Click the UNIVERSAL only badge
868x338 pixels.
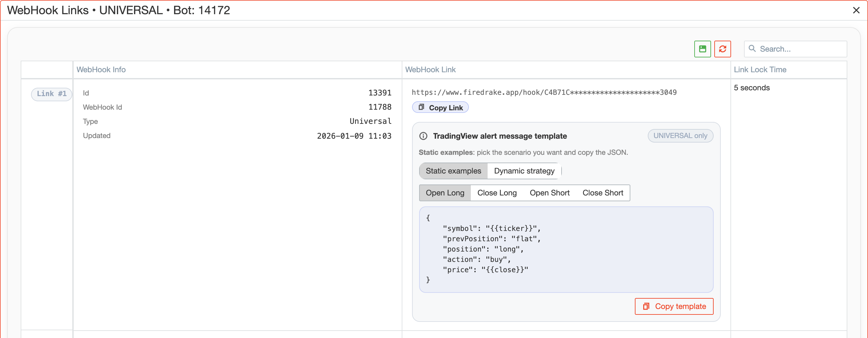point(680,136)
